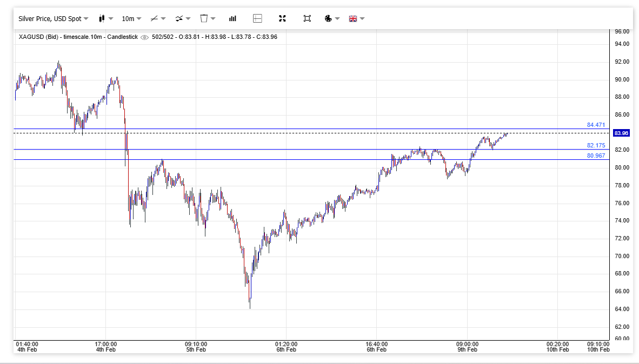Toggle the crosshair grid layout icon

(257, 18)
